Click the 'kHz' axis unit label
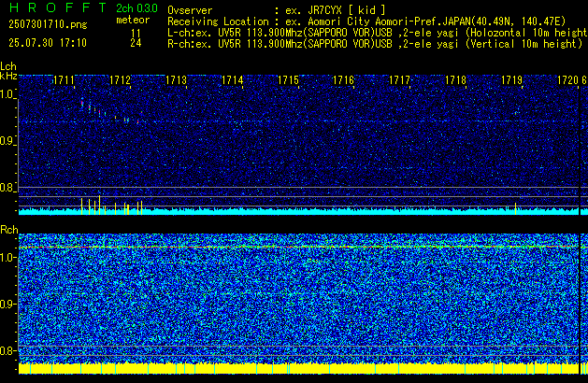The height and width of the screenshot is (383, 588). (x=8, y=76)
